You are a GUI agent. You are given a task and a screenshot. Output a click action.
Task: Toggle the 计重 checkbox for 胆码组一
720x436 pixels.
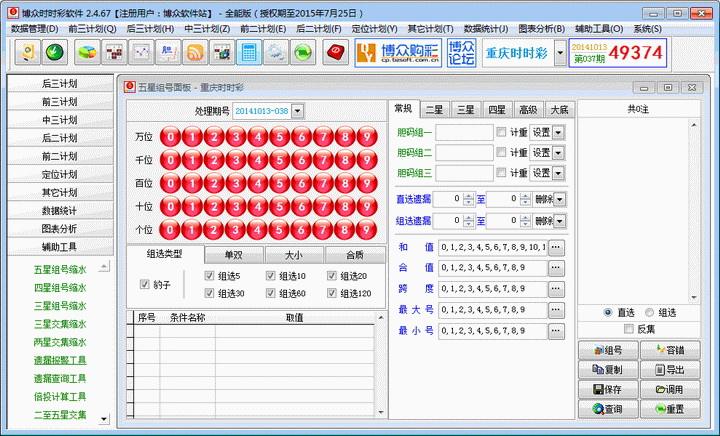coord(501,132)
